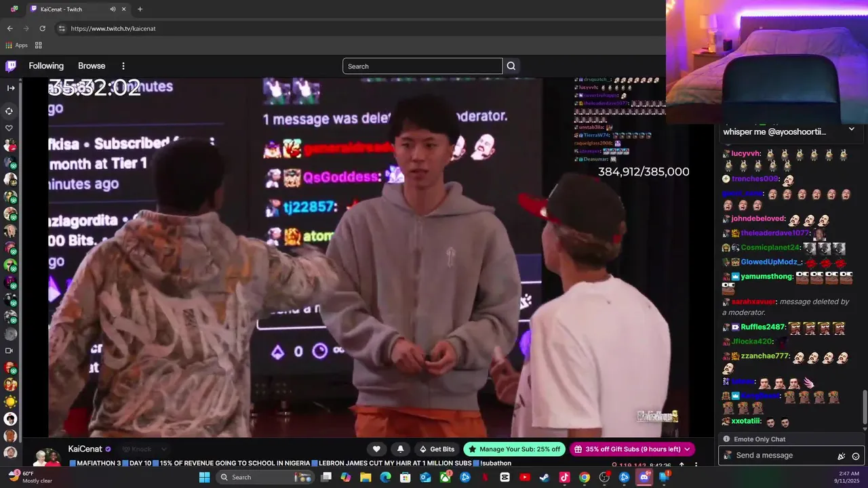Click username xxotatiii in chat

point(746,421)
